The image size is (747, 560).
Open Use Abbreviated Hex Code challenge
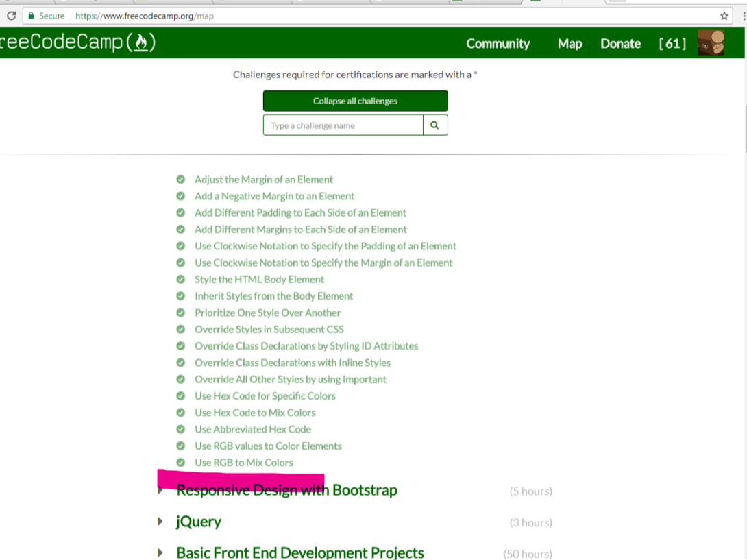[x=253, y=429]
